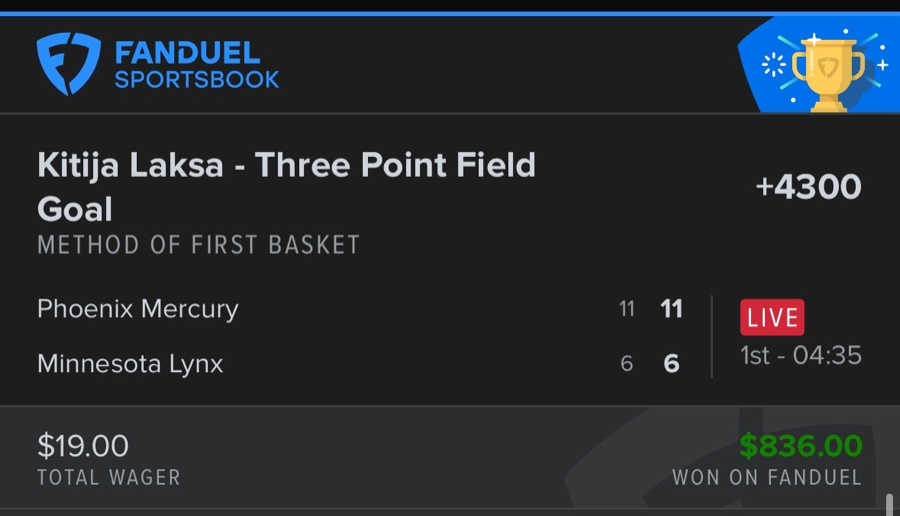Viewport: 900px width, 516px height.
Task: Click Phoenix Mercury's bold total score 11
Action: tap(671, 309)
